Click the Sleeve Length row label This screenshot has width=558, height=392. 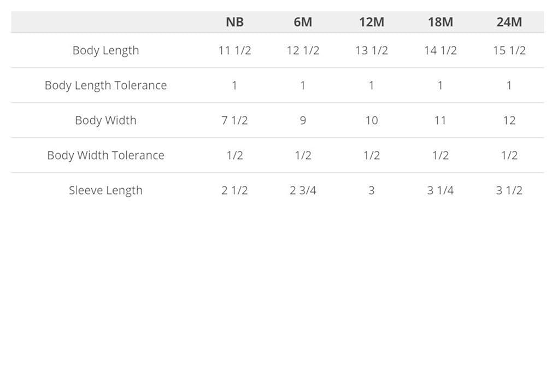[x=105, y=190]
